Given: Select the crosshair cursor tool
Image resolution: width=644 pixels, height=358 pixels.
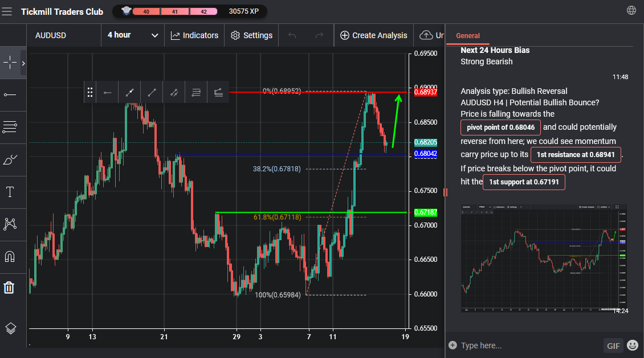Looking at the screenshot, I should point(10,63).
